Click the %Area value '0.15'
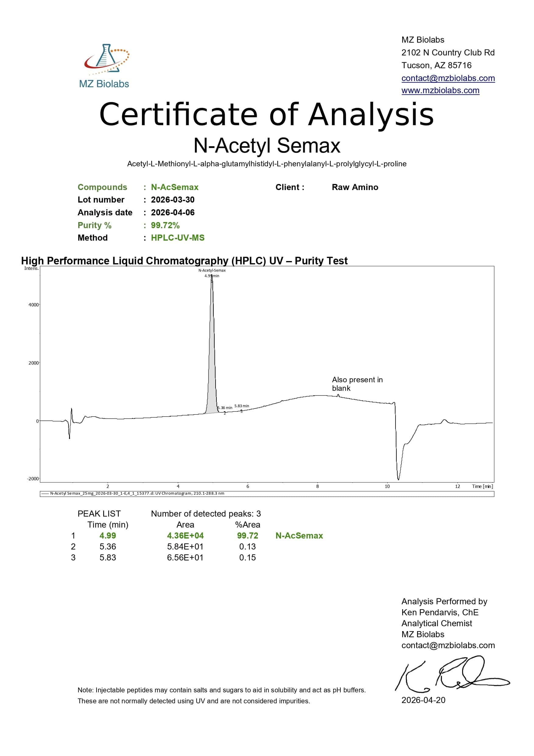Image resolution: width=534 pixels, height=756 pixels. [248, 557]
